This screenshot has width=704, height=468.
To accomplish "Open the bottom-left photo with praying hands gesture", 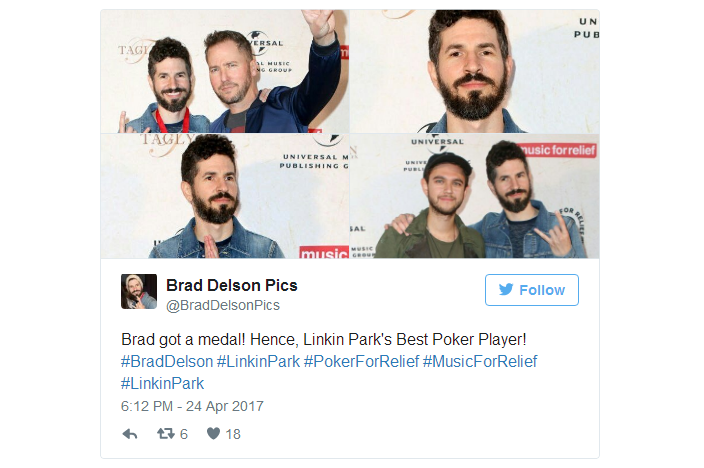I will [225, 196].
